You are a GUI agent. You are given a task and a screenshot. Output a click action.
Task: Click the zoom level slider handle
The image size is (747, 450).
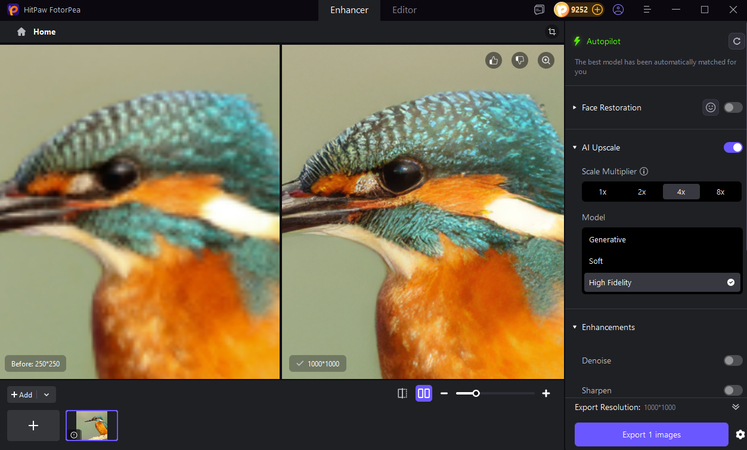click(x=476, y=393)
